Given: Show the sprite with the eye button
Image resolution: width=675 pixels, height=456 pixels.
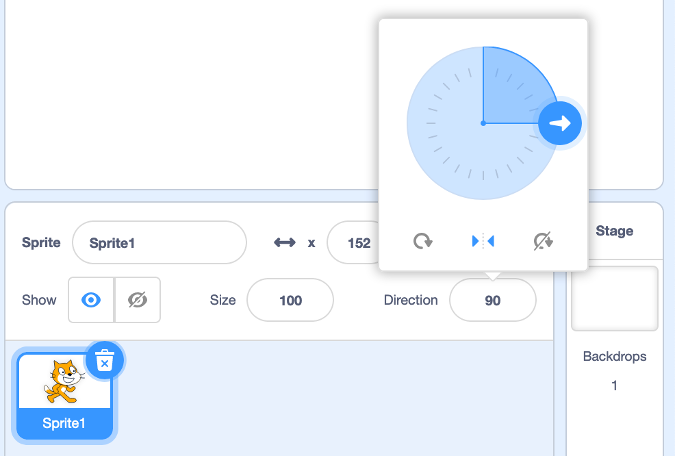Looking at the screenshot, I should point(91,300).
